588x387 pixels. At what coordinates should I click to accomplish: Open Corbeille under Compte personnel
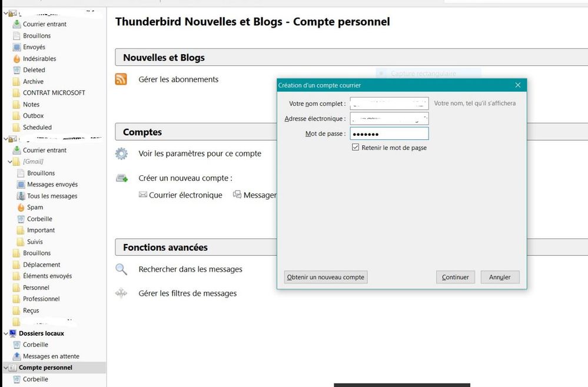click(x=35, y=379)
